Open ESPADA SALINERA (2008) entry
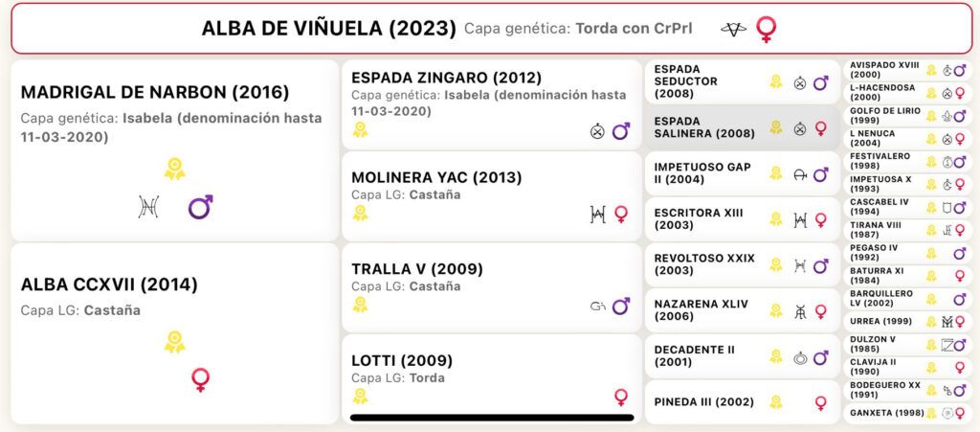Viewport: 980px width, 432px height. tap(743, 127)
